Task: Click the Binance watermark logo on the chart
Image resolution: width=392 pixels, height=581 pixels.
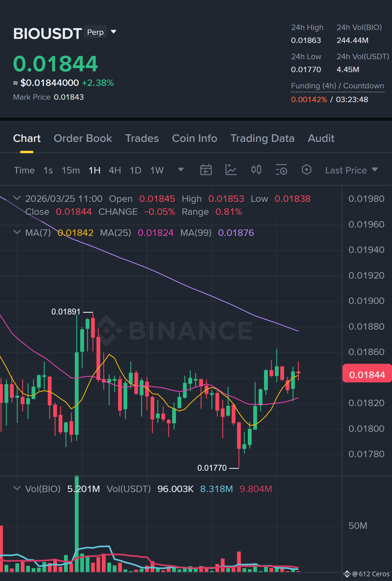Action: coord(174,330)
